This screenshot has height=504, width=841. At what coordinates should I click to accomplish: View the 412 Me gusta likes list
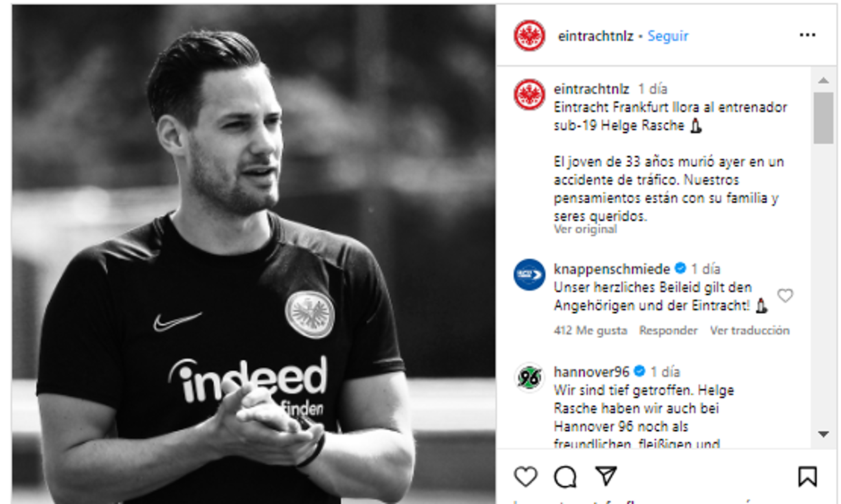(x=590, y=330)
